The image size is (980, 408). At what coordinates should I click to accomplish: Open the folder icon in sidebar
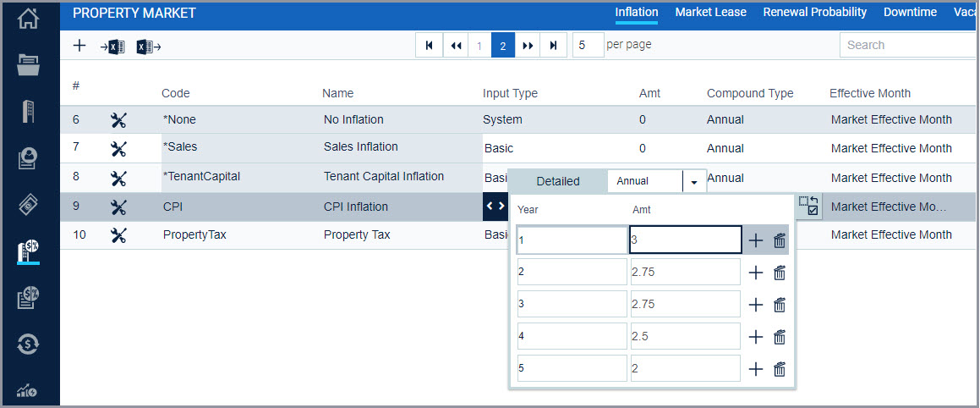point(28,64)
